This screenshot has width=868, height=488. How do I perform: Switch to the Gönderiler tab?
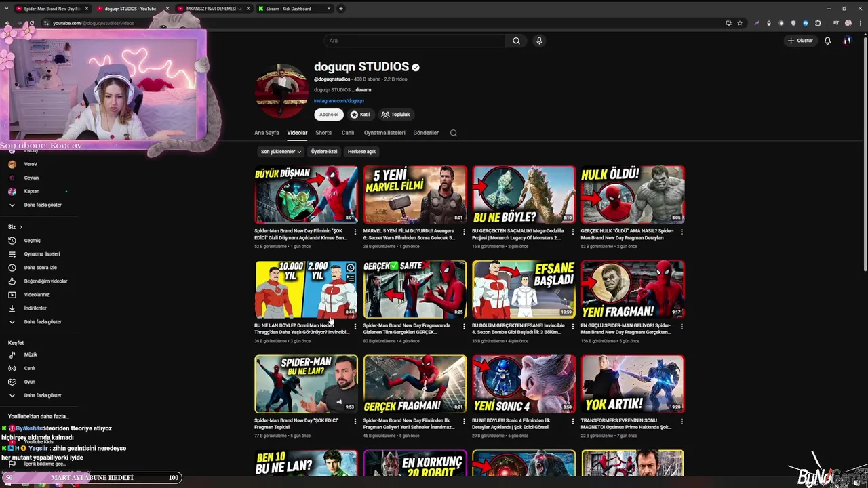click(x=426, y=133)
